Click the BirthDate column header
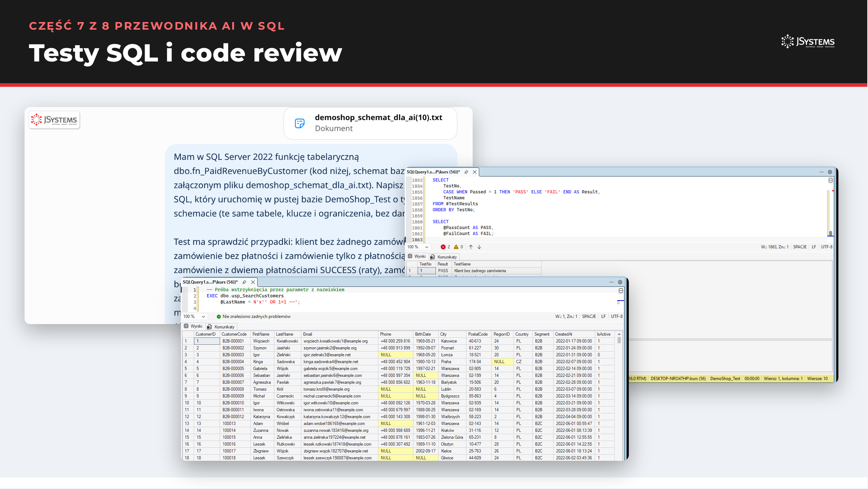The width and height of the screenshot is (868, 489). pyautogui.click(x=426, y=334)
